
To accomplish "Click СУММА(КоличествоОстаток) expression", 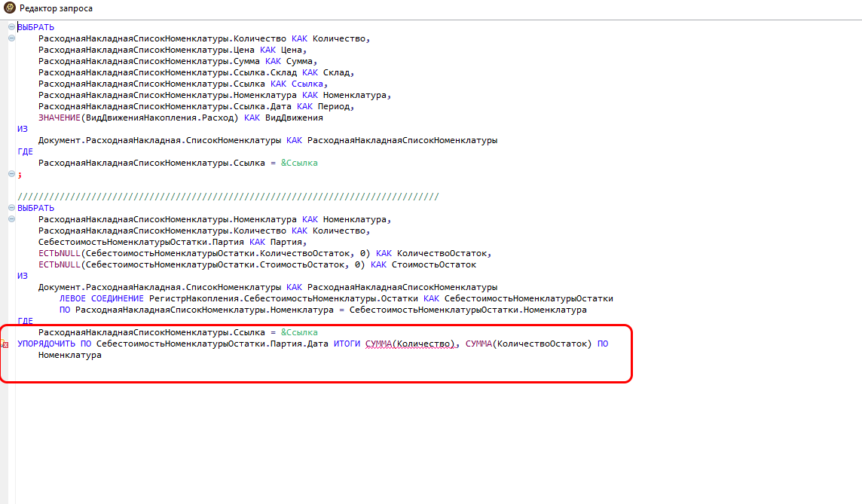I will [x=529, y=344].
